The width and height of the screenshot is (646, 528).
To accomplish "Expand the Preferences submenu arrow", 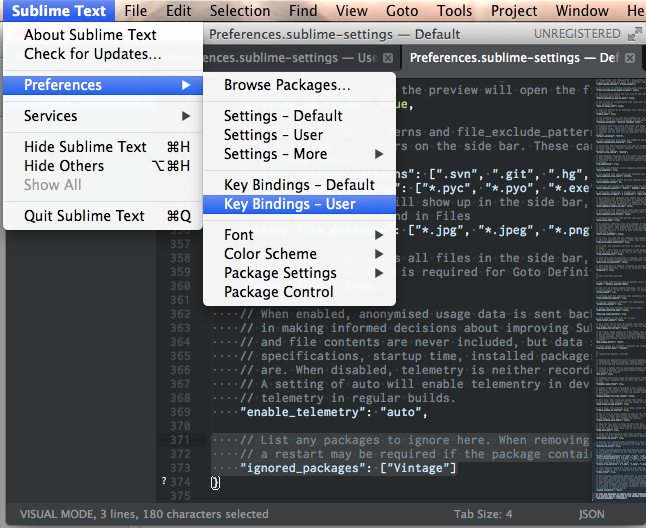I will pos(186,85).
